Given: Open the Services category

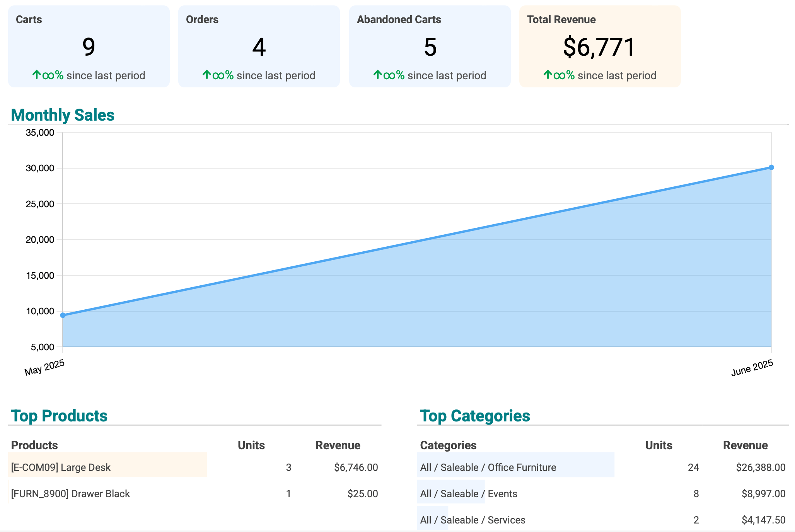Looking at the screenshot, I should click(473, 520).
